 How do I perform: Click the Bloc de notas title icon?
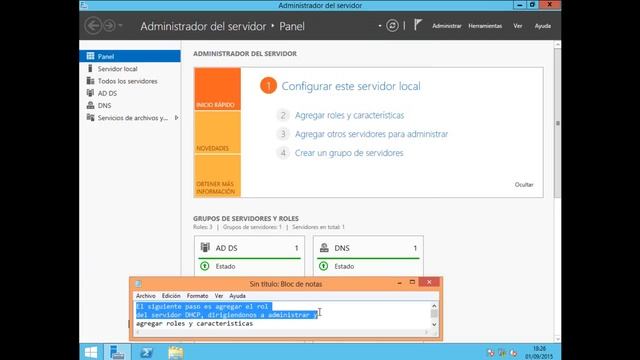click(138, 284)
